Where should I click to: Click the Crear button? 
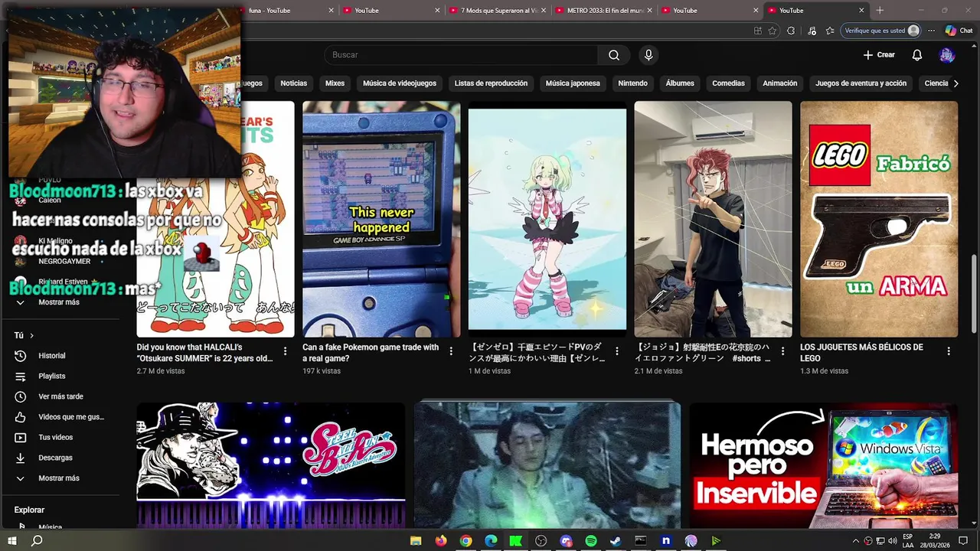pyautogui.click(x=879, y=55)
